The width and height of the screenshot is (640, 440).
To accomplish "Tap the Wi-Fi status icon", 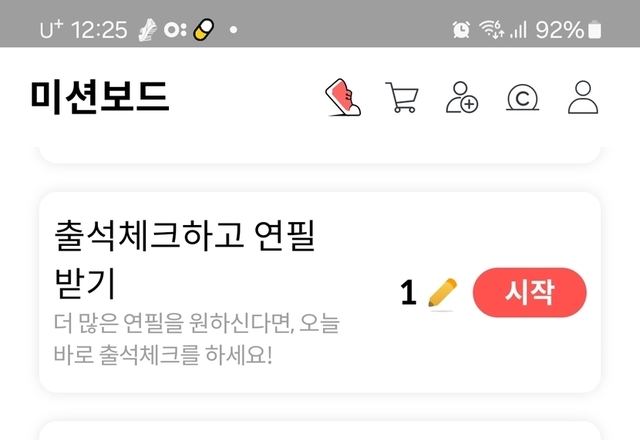I will [x=491, y=30].
